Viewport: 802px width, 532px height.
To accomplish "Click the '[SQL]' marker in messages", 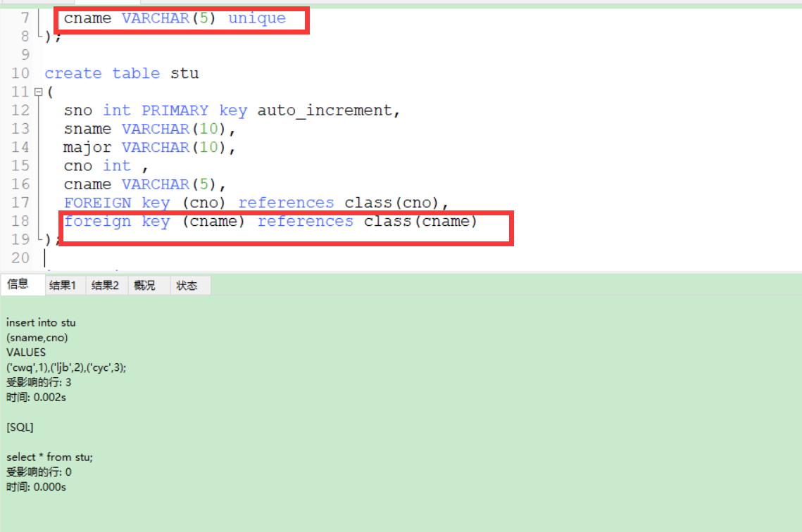I will [20, 427].
